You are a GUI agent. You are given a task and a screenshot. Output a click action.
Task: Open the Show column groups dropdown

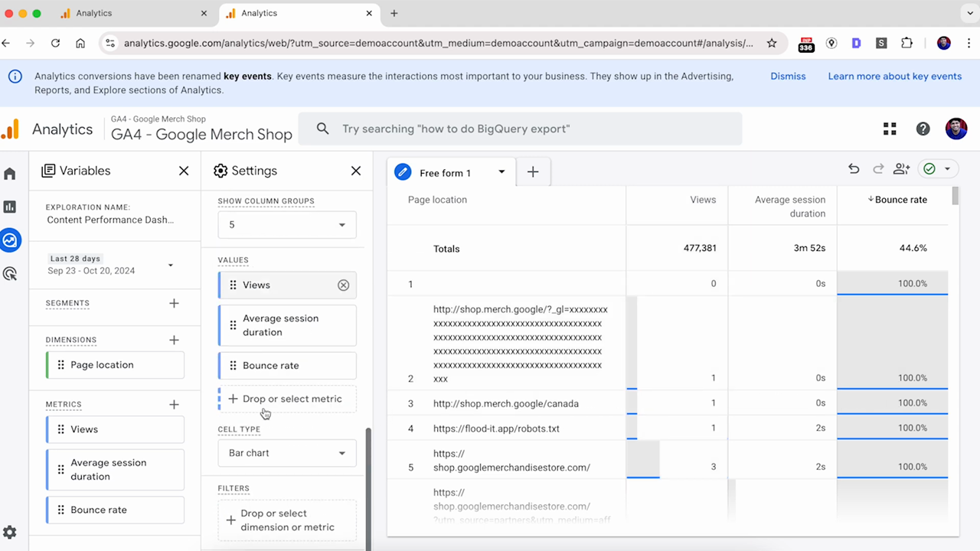tap(287, 225)
